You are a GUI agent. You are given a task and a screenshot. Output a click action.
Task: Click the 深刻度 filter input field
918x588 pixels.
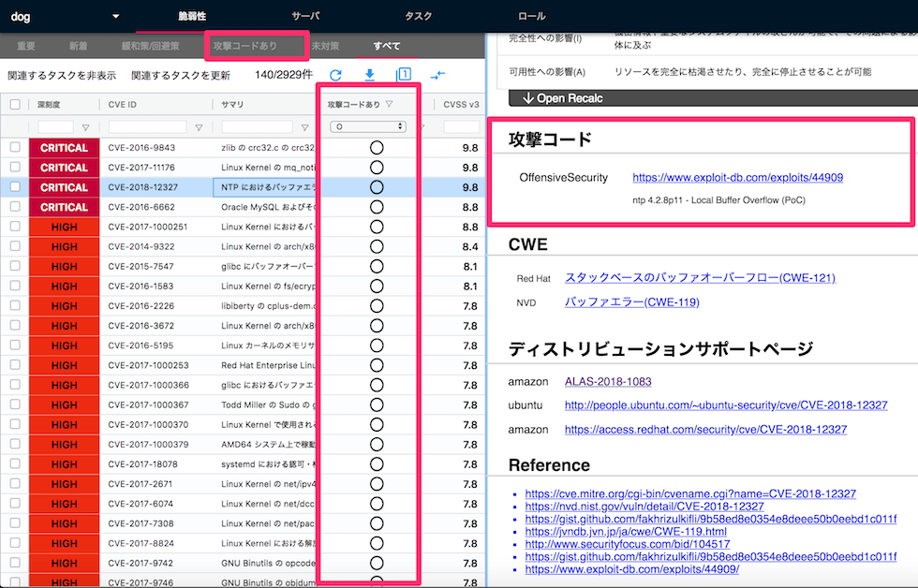pyautogui.click(x=55, y=127)
